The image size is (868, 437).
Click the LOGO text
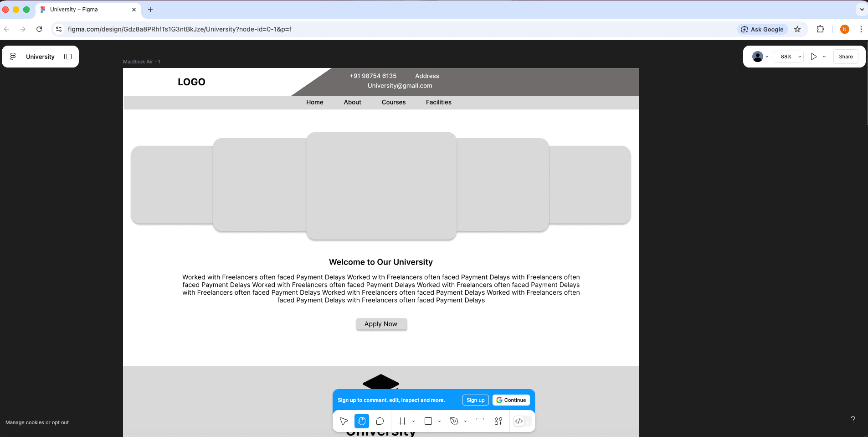click(191, 82)
